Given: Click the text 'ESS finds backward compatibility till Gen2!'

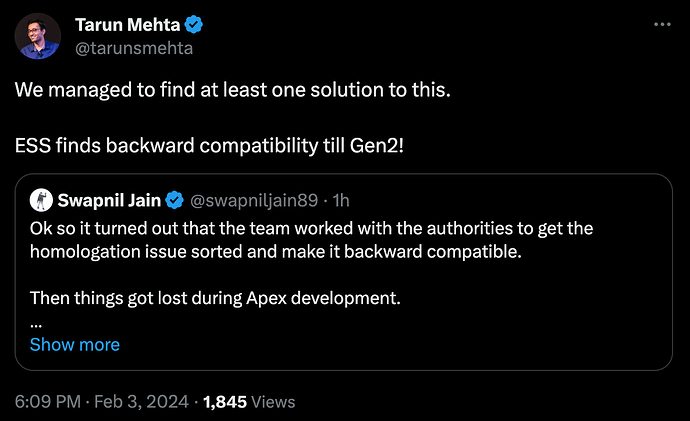Looking at the screenshot, I should (x=209, y=146).
